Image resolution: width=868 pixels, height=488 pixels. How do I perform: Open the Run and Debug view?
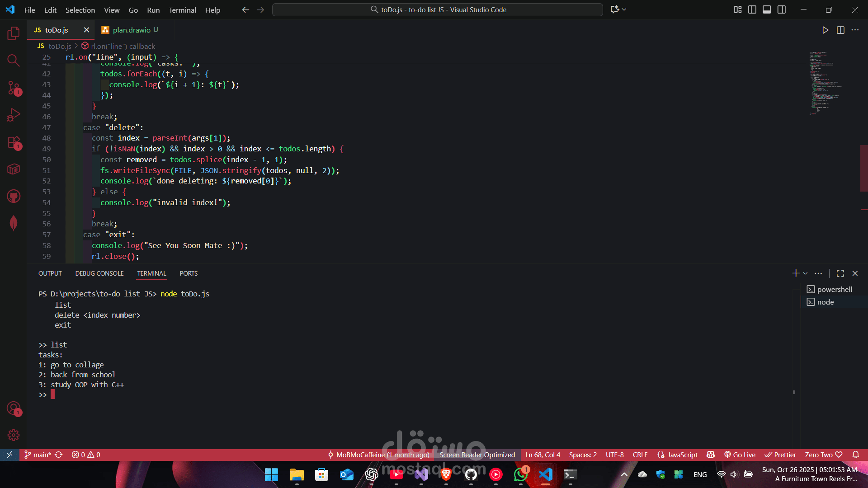14,114
